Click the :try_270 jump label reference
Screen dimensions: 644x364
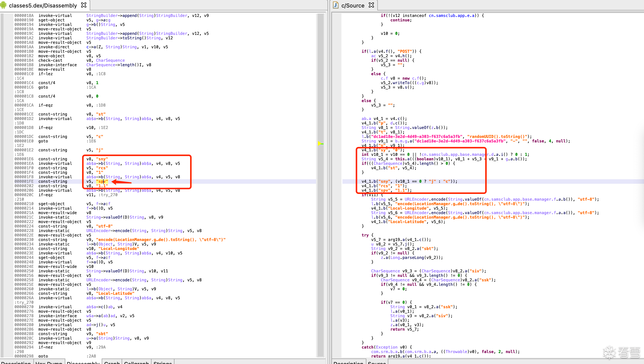click(x=108, y=195)
